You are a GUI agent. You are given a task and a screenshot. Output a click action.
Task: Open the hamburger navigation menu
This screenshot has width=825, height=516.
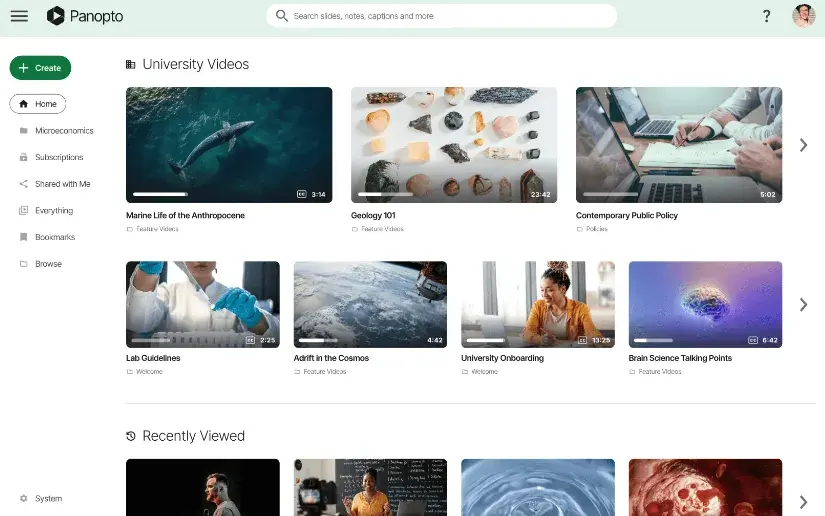point(19,16)
